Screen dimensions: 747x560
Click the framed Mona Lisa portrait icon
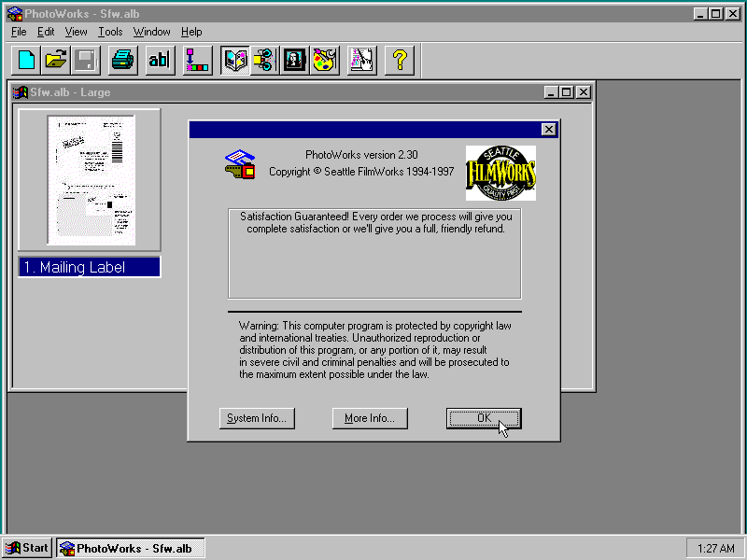pos(294,60)
